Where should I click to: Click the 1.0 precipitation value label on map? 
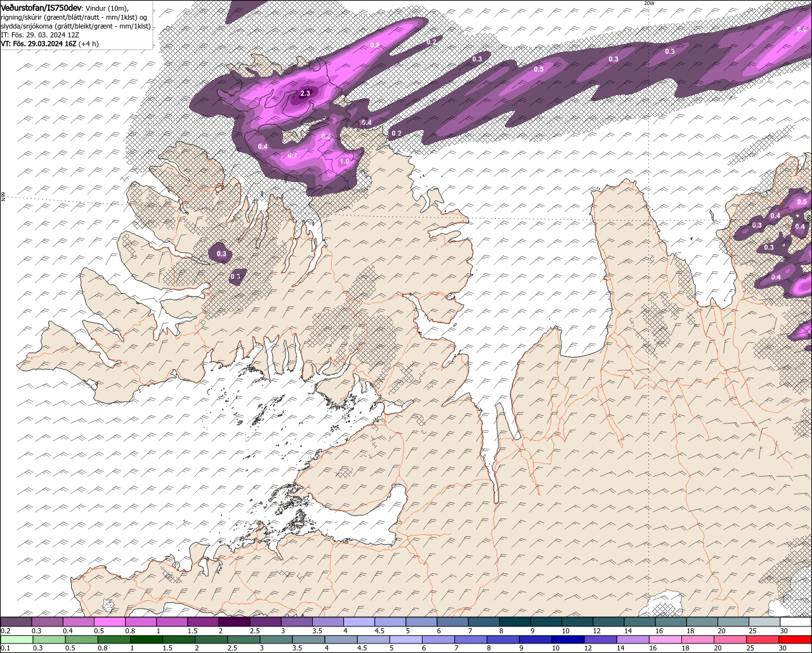pos(344,162)
